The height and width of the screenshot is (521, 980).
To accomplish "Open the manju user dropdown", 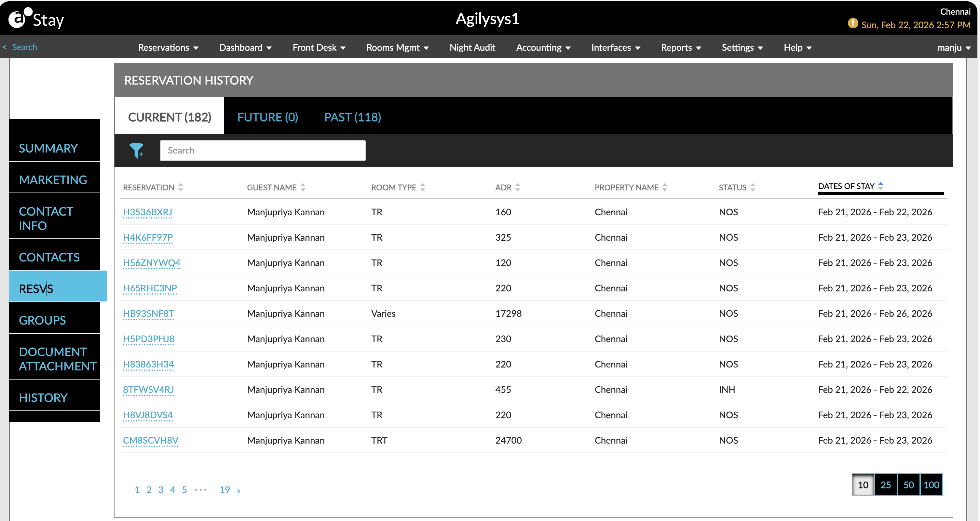I will point(954,47).
